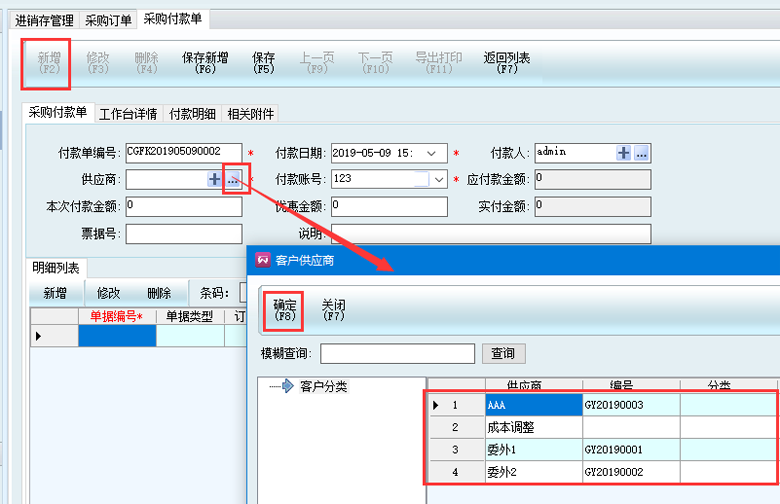Click 返回列表 (F7) in toolbar
Viewport: 780px width, 504px height.
coord(507,63)
